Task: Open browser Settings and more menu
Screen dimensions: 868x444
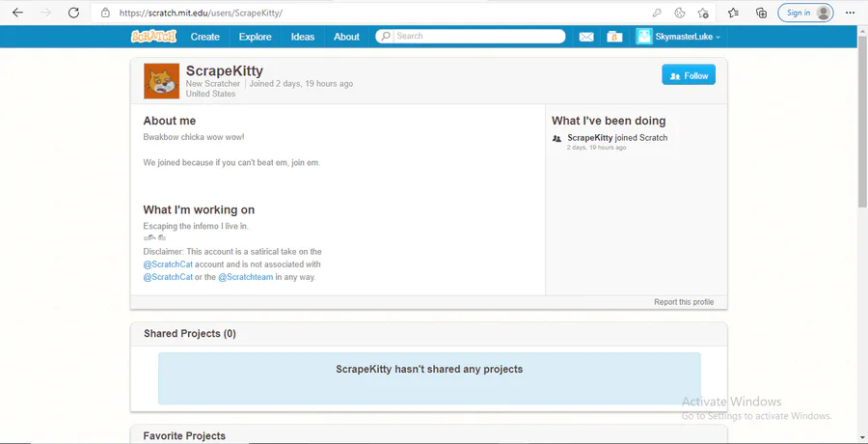Action: pyautogui.click(x=851, y=13)
